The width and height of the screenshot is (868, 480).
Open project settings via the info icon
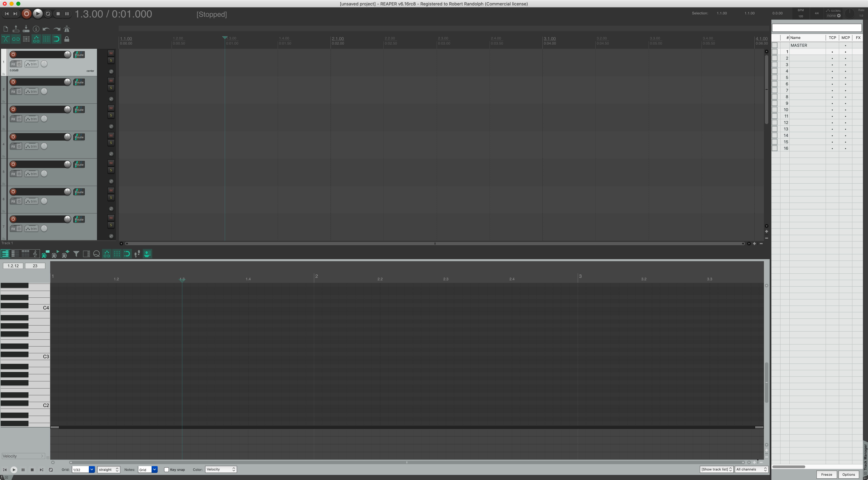click(x=36, y=29)
